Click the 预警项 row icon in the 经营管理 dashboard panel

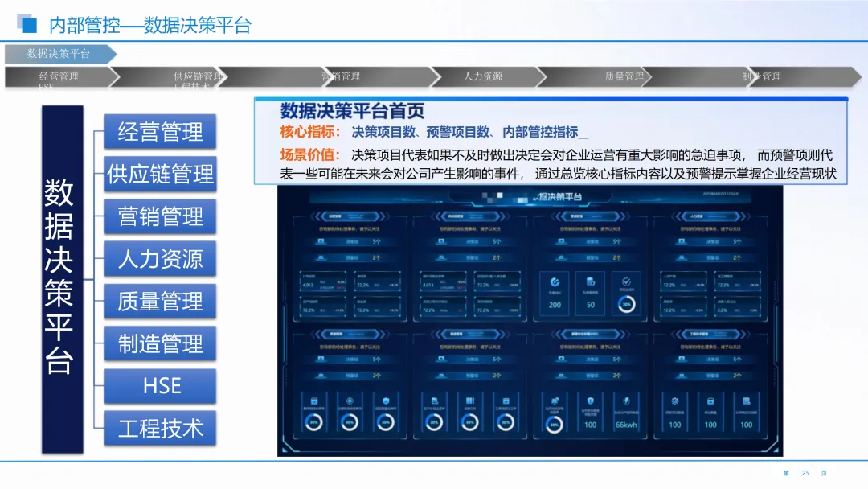(x=321, y=257)
